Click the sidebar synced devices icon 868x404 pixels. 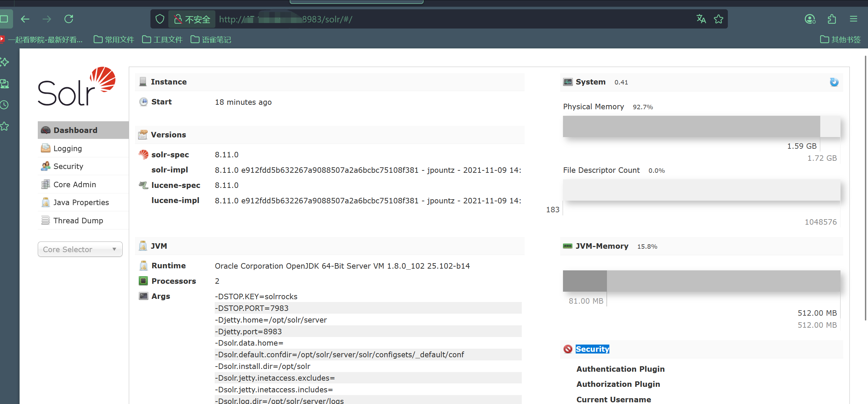tap(4, 83)
